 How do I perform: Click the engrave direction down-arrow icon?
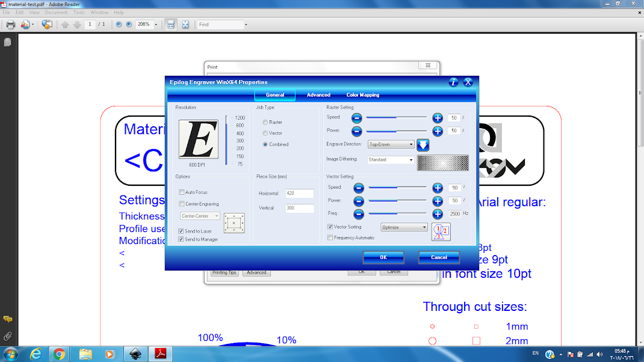pos(423,145)
